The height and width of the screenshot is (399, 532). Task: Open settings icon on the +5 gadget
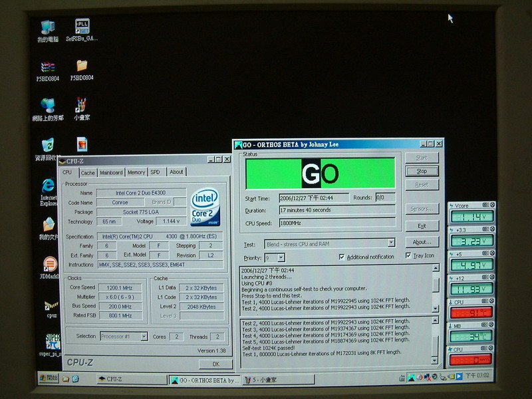(486, 253)
